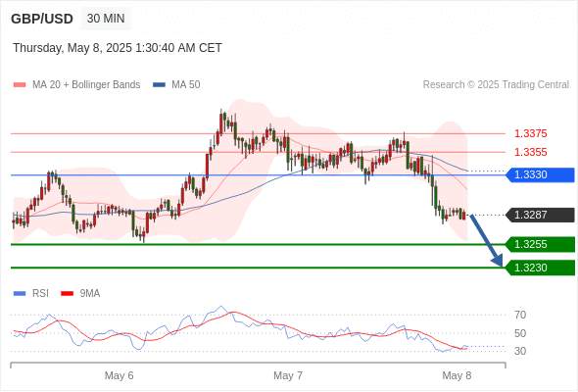578x392 pixels.
Task: Click the RSI 50 level label
Action: [x=520, y=333]
